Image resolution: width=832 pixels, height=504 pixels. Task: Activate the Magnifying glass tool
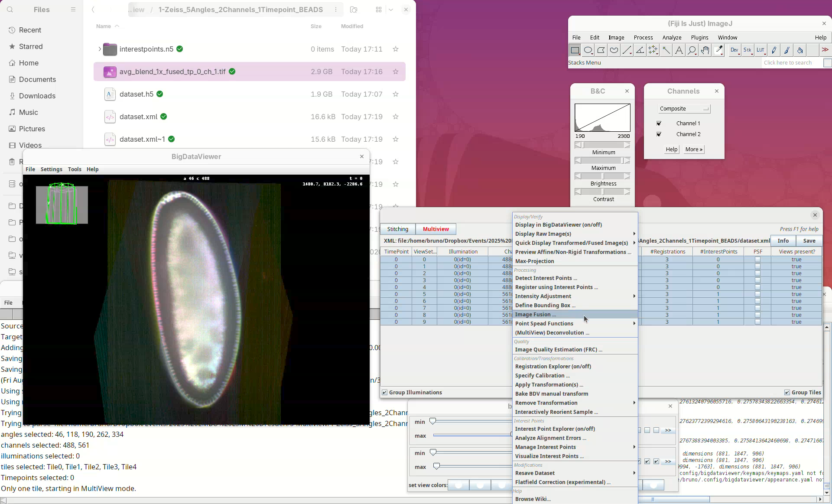tap(692, 50)
